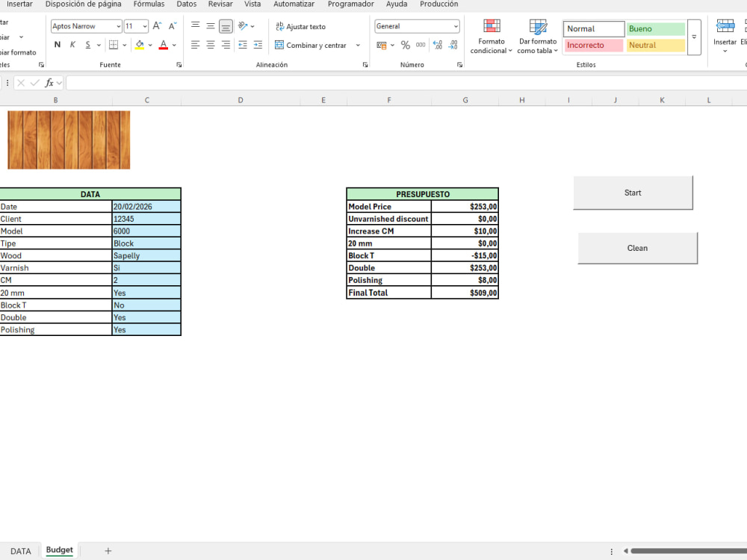Open Fuente dialog launcher
The height and width of the screenshot is (560, 747).
tap(179, 65)
